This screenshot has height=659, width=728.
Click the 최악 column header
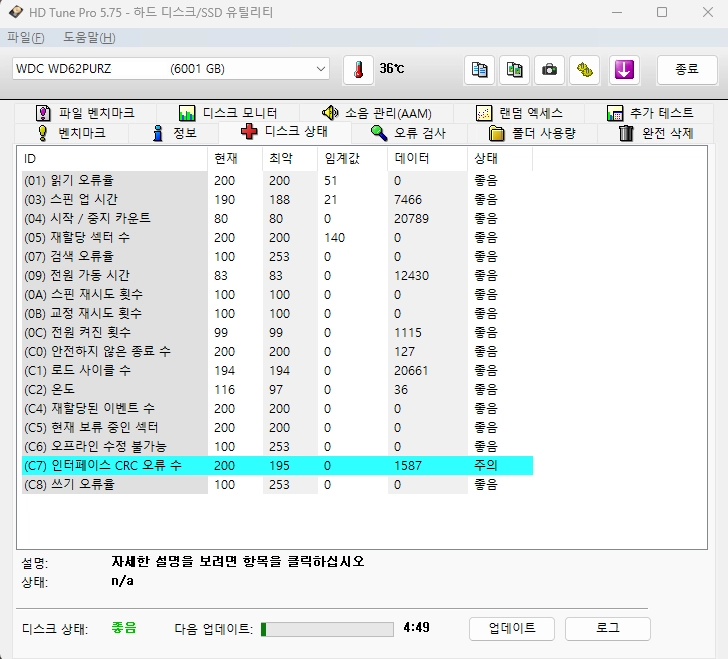click(290, 159)
